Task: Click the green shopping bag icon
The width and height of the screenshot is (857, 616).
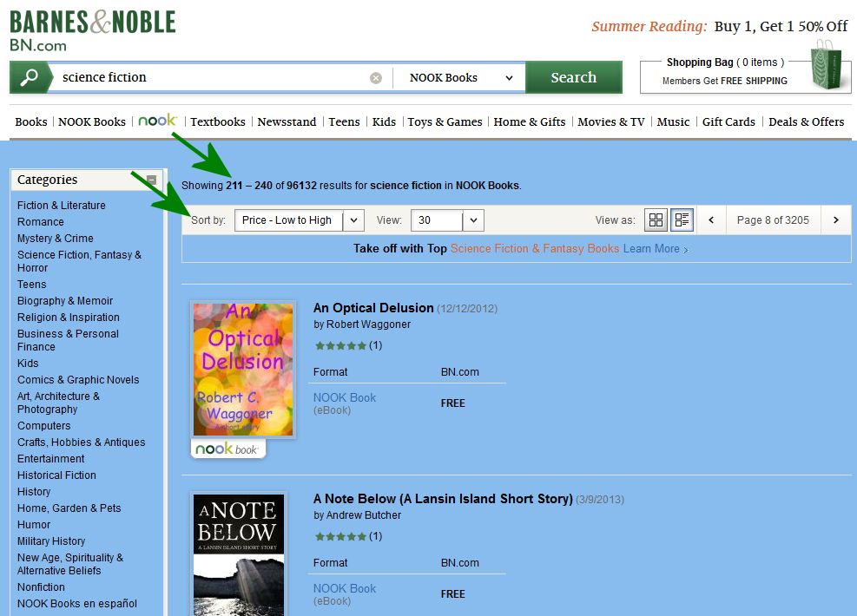Action: 825,66
